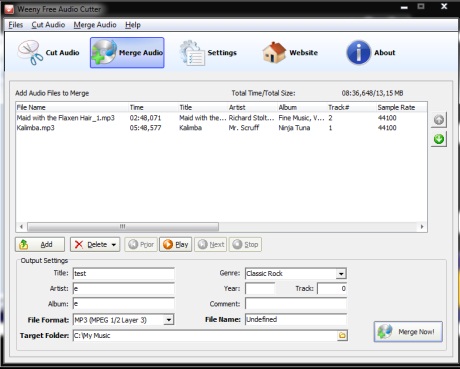The height and width of the screenshot is (369, 460).
Task: Sort by File Name column header
Action: (72, 107)
